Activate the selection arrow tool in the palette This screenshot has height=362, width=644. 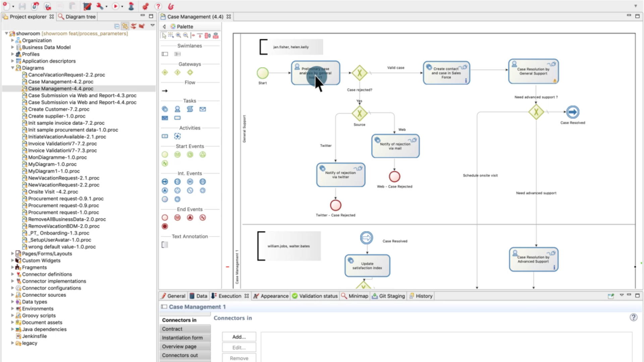(164, 35)
